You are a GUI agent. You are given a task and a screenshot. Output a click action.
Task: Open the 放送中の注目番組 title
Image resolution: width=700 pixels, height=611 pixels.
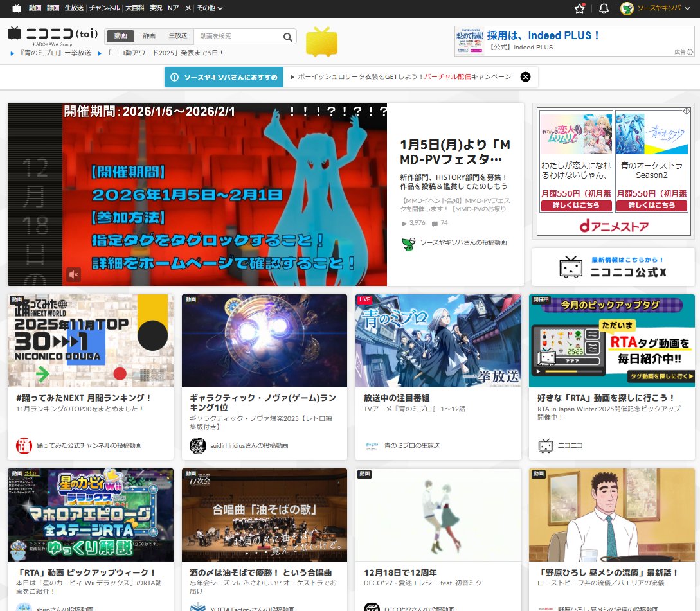click(397, 398)
